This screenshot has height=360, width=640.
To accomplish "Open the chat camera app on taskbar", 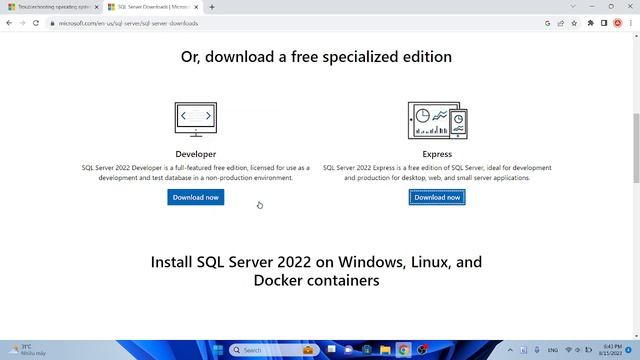I will click(349, 350).
